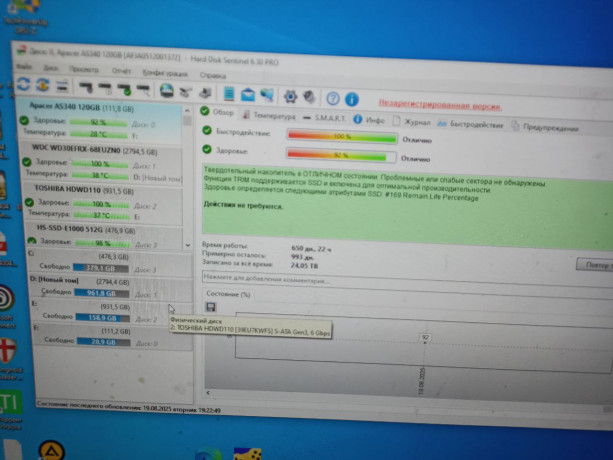Click the green check icon beside Быстродействие
The image size is (613, 460).
pyautogui.click(x=207, y=131)
